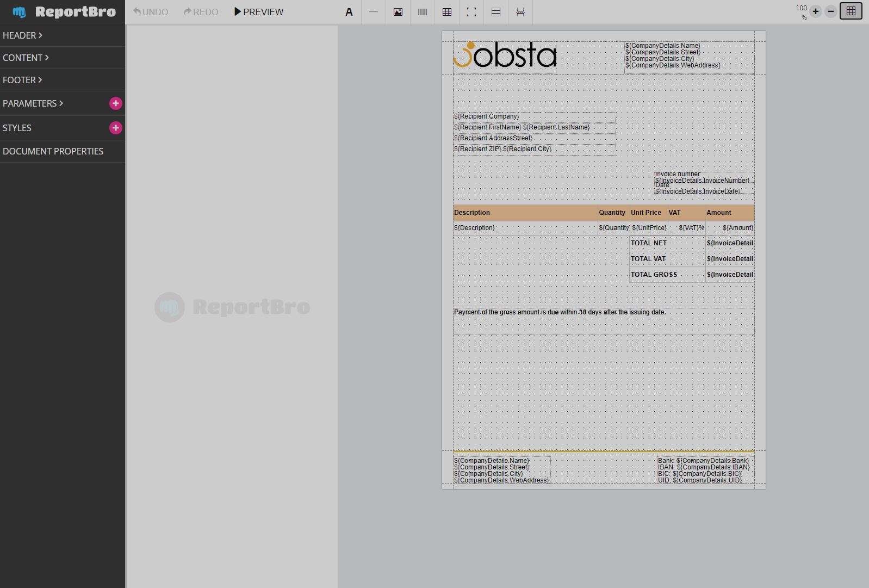
Task: Select the ${Recipient.Company} text element
Action: pos(535,116)
